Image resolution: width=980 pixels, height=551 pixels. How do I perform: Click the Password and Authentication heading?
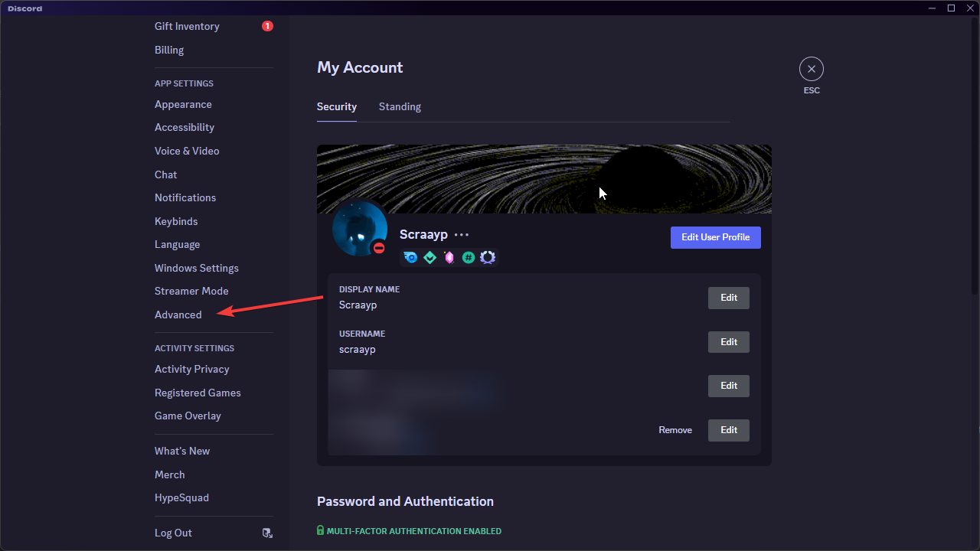click(x=405, y=502)
